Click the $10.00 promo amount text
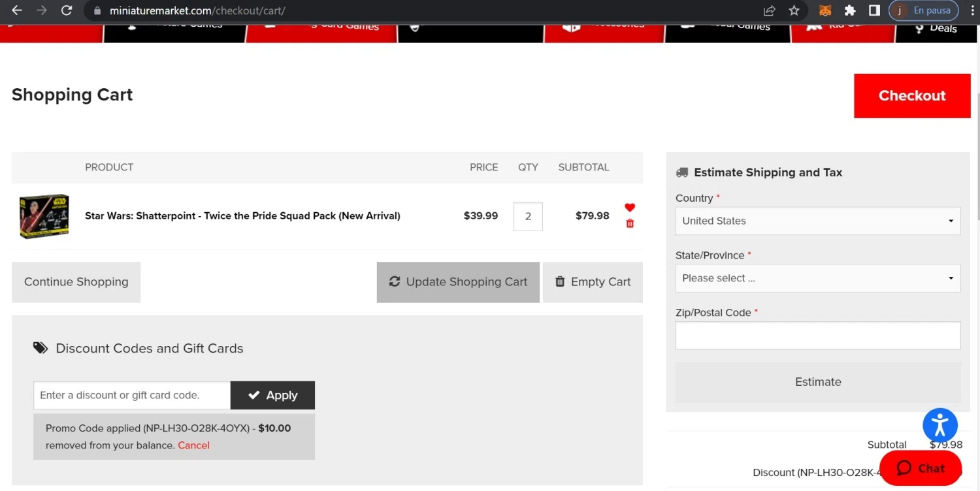Image resolution: width=980 pixels, height=491 pixels. (274, 428)
